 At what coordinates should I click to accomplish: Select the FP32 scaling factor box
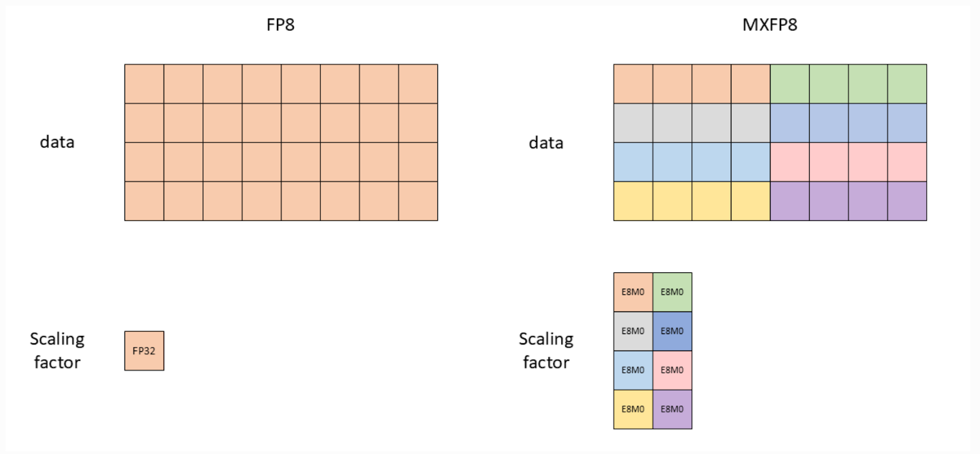pyautogui.click(x=144, y=351)
